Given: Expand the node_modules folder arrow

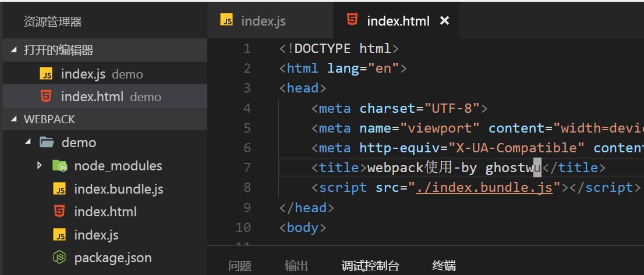Looking at the screenshot, I should [39, 166].
